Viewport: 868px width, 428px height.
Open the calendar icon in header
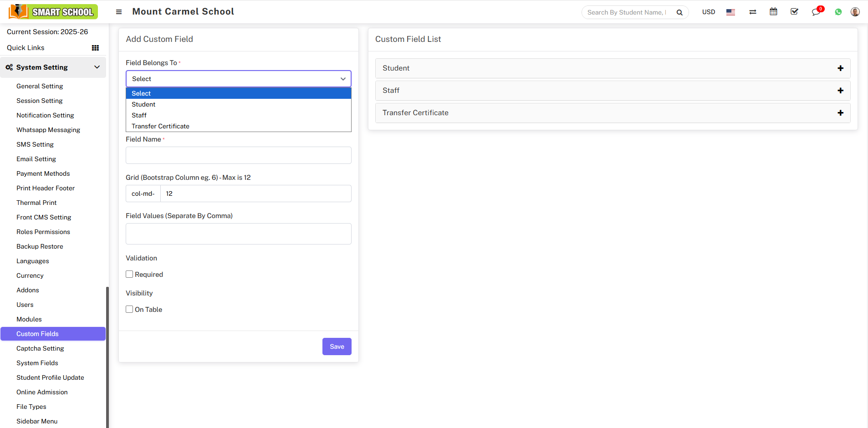(x=773, y=12)
